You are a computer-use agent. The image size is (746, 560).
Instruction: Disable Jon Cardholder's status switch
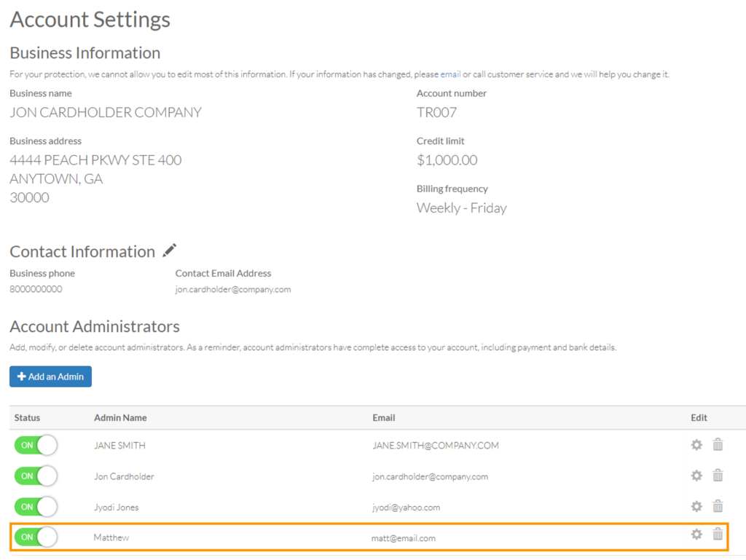click(x=36, y=476)
